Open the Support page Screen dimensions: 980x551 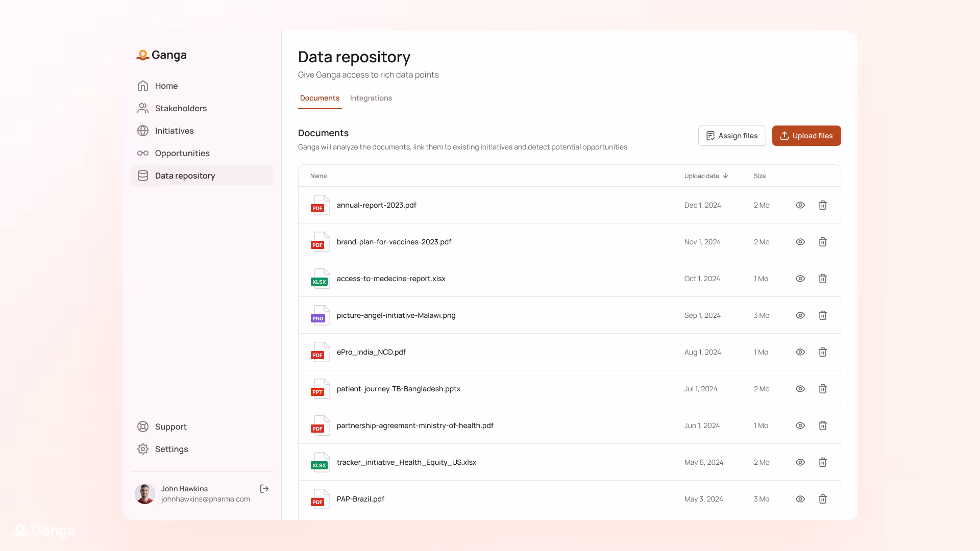coord(170,427)
